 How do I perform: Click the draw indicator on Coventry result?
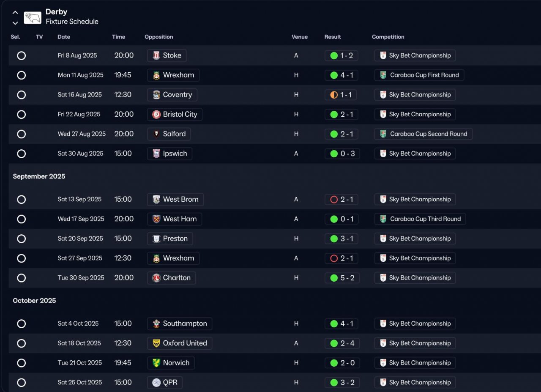tap(334, 95)
